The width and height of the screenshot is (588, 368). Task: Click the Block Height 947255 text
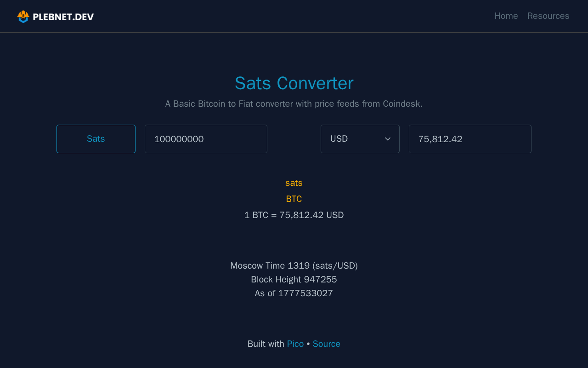294,280
